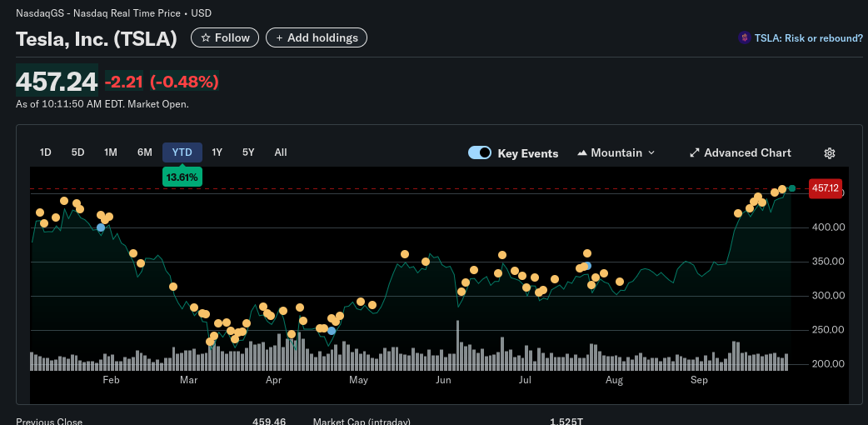Viewport: 868px width, 425px height.
Task: Click the Mountain chart type icon
Action: coord(581,153)
